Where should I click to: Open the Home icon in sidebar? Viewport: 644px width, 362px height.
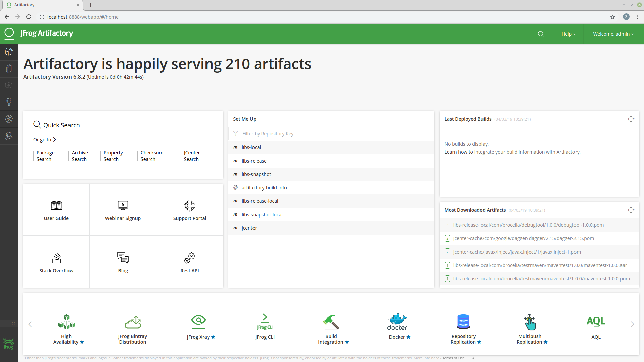click(9, 52)
